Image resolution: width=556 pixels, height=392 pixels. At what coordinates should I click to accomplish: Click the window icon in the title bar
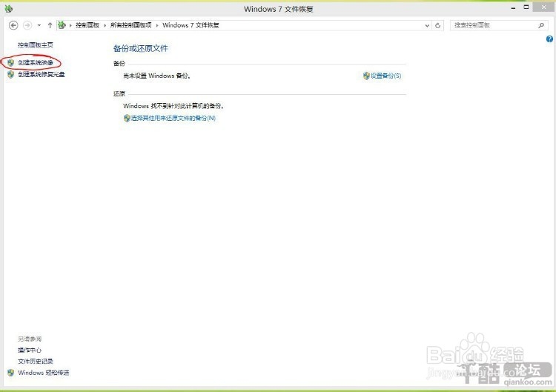point(9,8)
